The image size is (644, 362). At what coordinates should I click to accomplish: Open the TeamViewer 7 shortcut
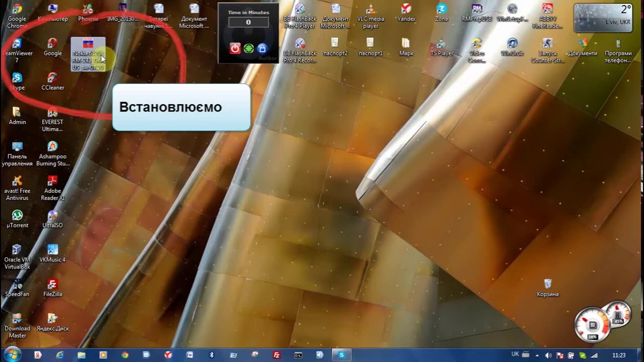(x=17, y=50)
